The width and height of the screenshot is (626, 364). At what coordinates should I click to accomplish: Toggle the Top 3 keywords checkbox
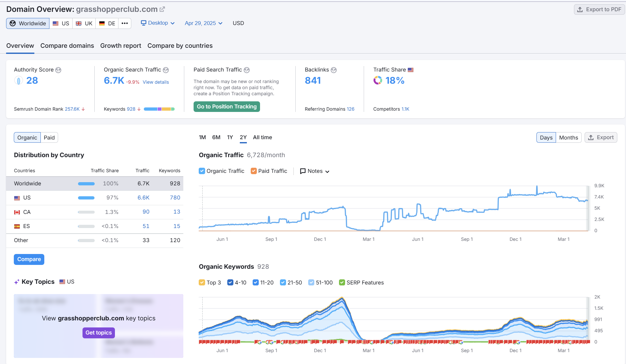[x=202, y=283]
